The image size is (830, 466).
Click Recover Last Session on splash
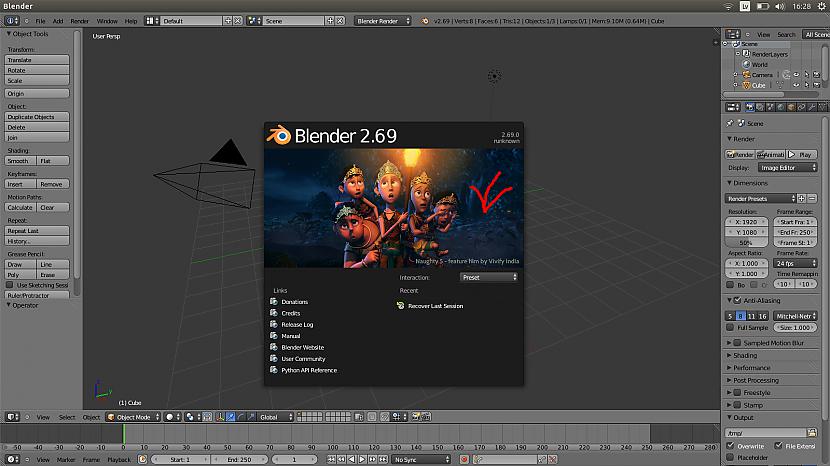coord(430,306)
